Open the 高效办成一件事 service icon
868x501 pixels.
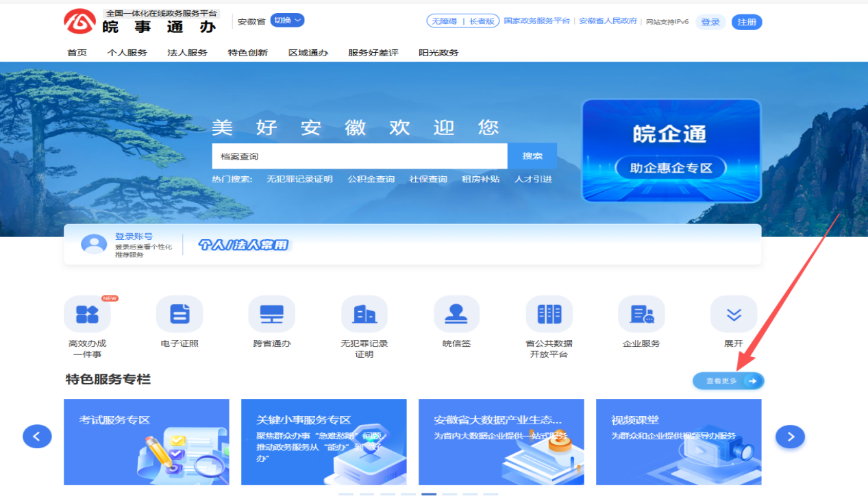[87, 315]
